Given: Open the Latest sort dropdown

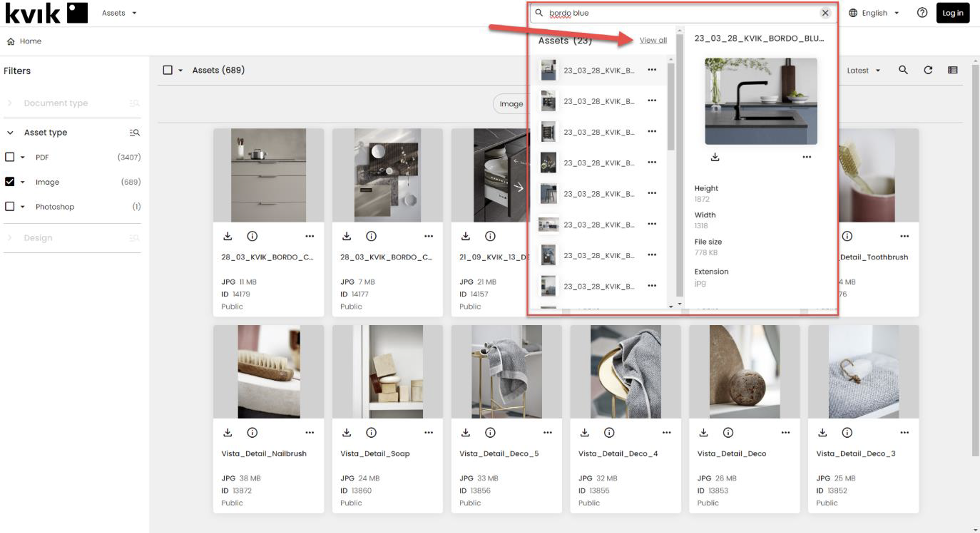Looking at the screenshot, I should coord(863,70).
